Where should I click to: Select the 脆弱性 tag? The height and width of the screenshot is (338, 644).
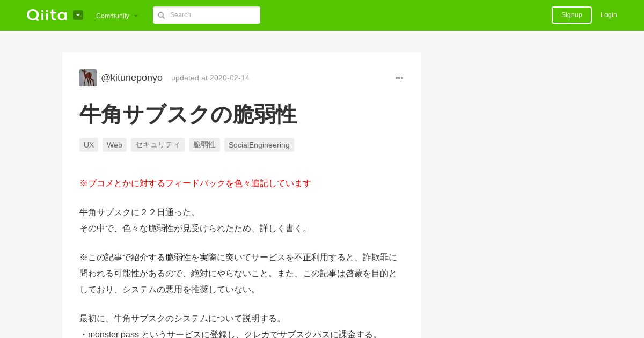(x=204, y=145)
